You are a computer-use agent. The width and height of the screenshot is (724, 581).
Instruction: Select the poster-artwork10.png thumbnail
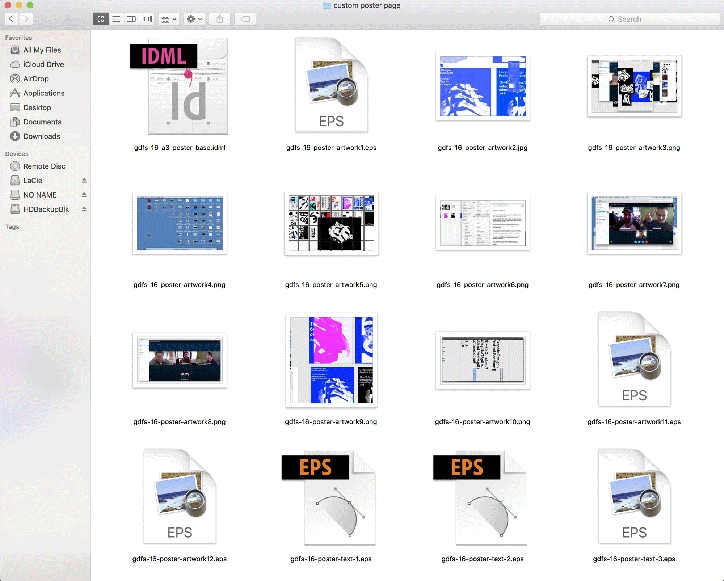(483, 360)
